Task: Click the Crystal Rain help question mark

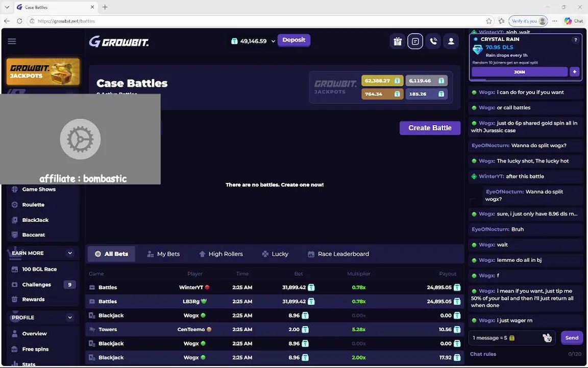Action: [x=575, y=40]
